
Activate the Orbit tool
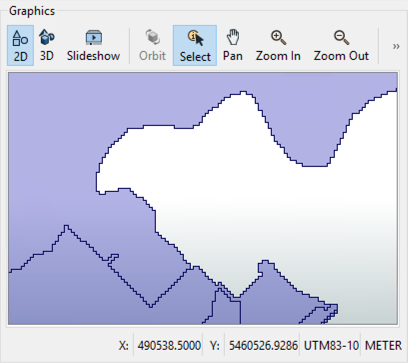[152, 45]
